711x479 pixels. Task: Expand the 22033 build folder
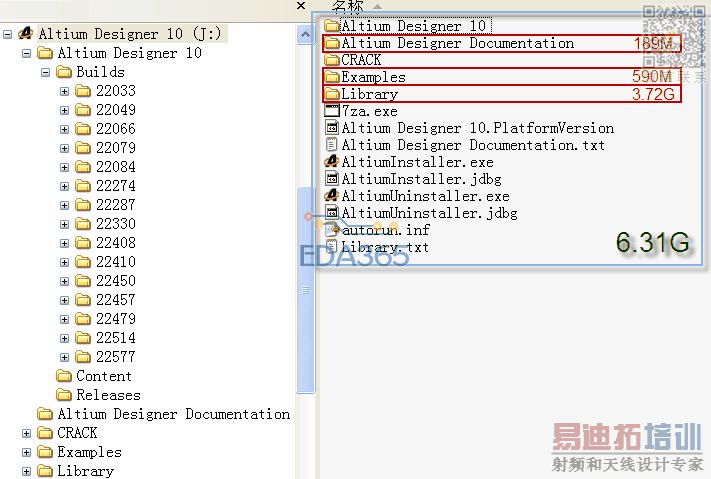(x=64, y=92)
